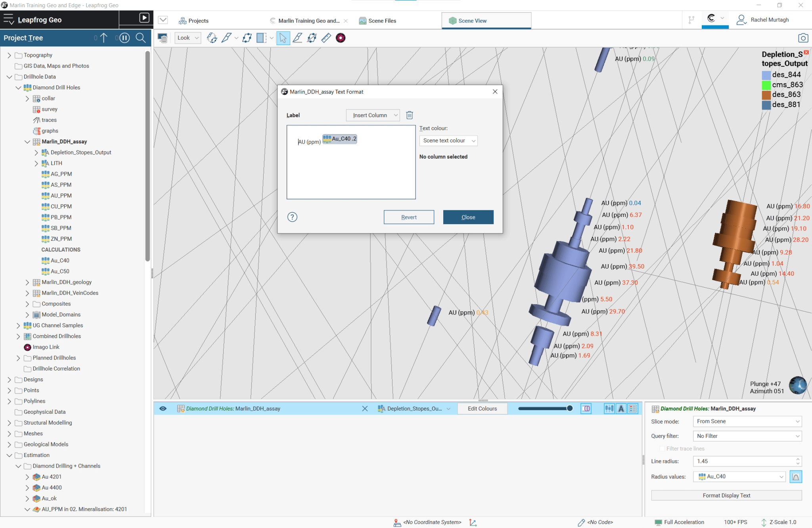Image resolution: width=812 pixels, height=528 pixels.
Task: Click the up arrow in Project Tree header
Action: tap(104, 38)
